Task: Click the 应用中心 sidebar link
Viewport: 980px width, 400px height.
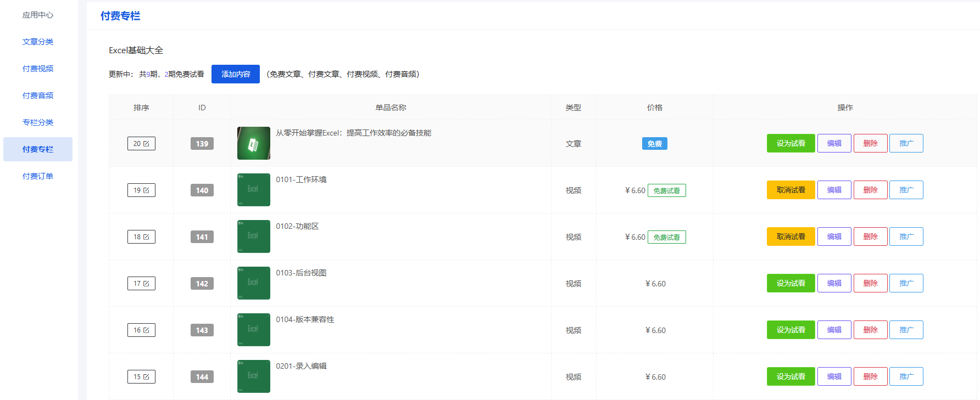Action: [x=38, y=15]
